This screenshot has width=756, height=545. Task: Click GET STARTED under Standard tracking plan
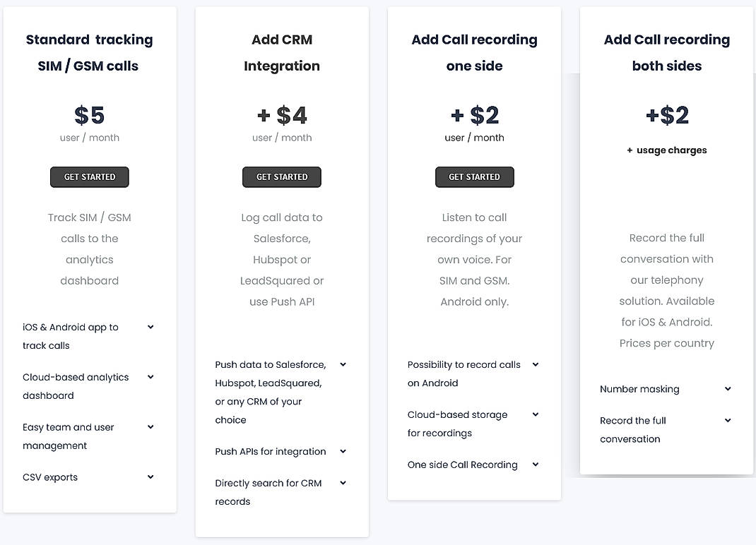click(89, 176)
